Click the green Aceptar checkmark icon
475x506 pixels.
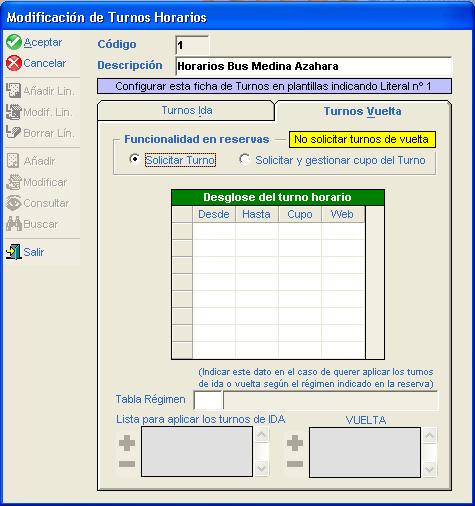pyautogui.click(x=14, y=42)
